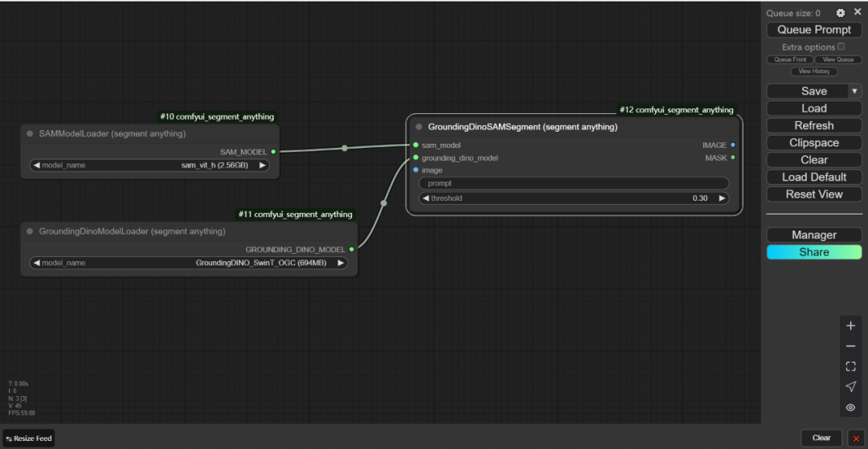Load a workflow file
The image size is (868, 449).
pos(813,108)
